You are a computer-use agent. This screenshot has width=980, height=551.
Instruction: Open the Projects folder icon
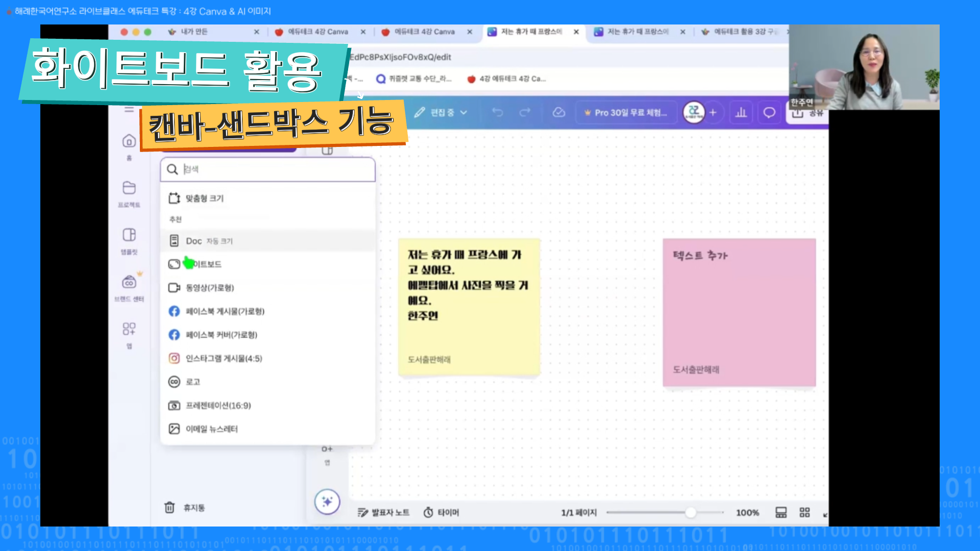pos(129,188)
